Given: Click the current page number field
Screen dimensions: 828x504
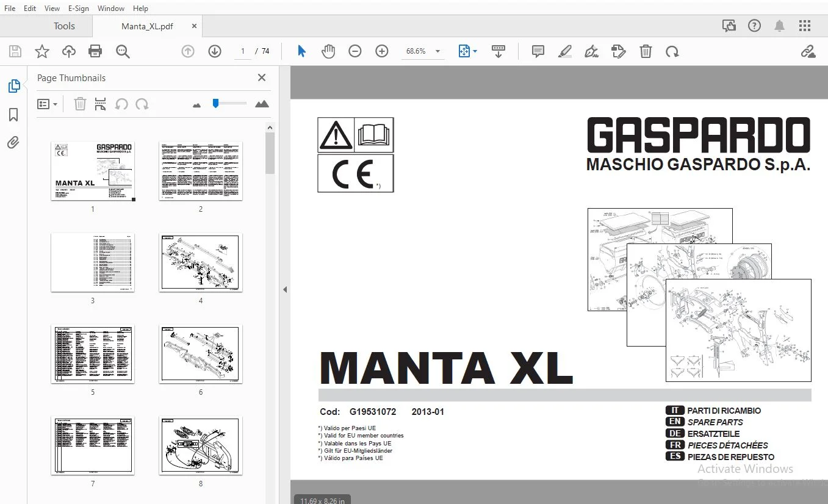Looking at the screenshot, I should (243, 51).
